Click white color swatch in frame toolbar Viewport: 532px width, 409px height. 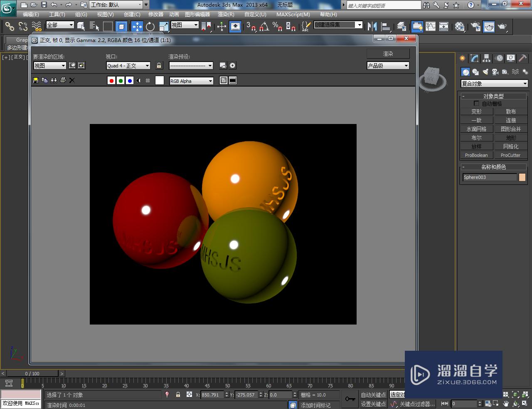tap(160, 81)
